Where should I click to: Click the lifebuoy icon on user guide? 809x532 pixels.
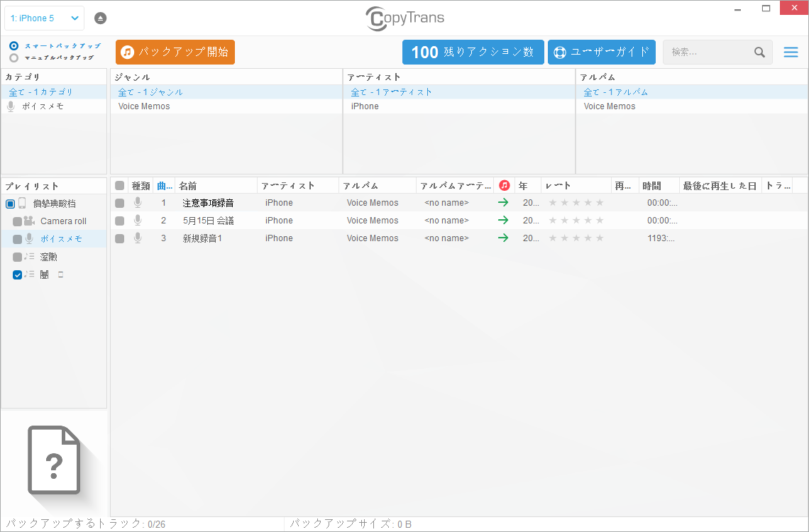tap(560, 52)
